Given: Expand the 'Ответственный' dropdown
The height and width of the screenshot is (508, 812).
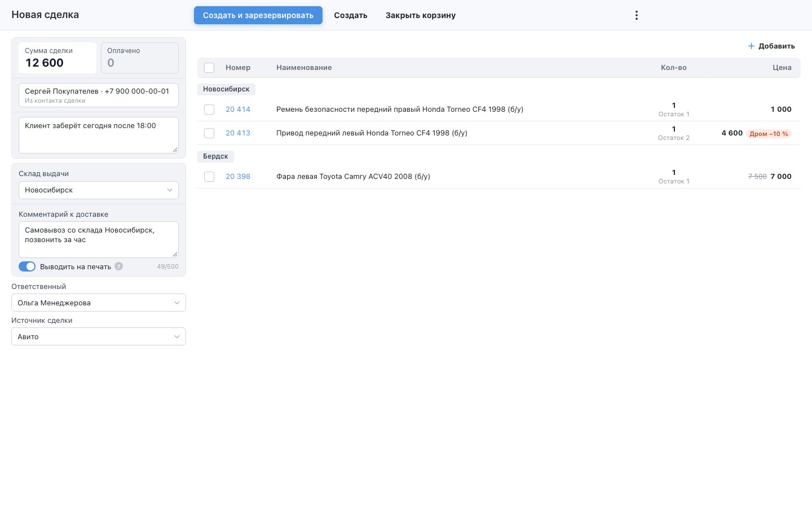Looking at the screenshot, I should 99,303.
